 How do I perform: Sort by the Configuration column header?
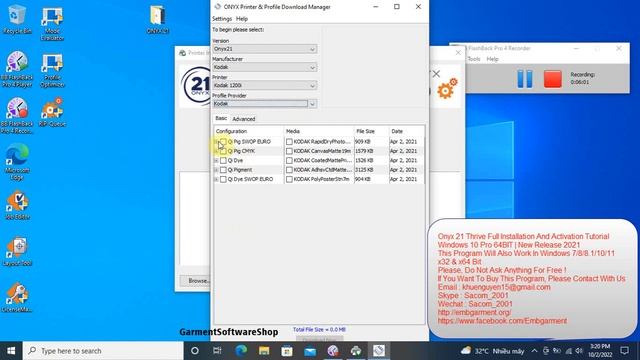click(x=249, y=131)
